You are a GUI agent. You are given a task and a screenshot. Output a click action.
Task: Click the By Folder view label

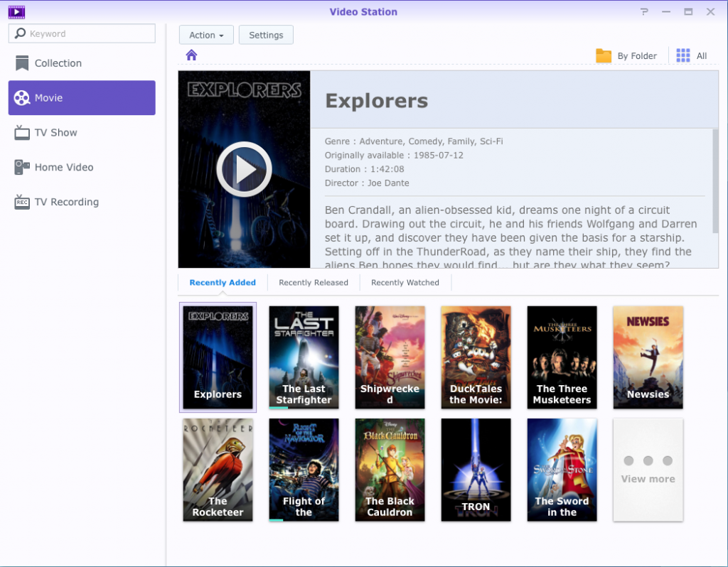point(637,56)
